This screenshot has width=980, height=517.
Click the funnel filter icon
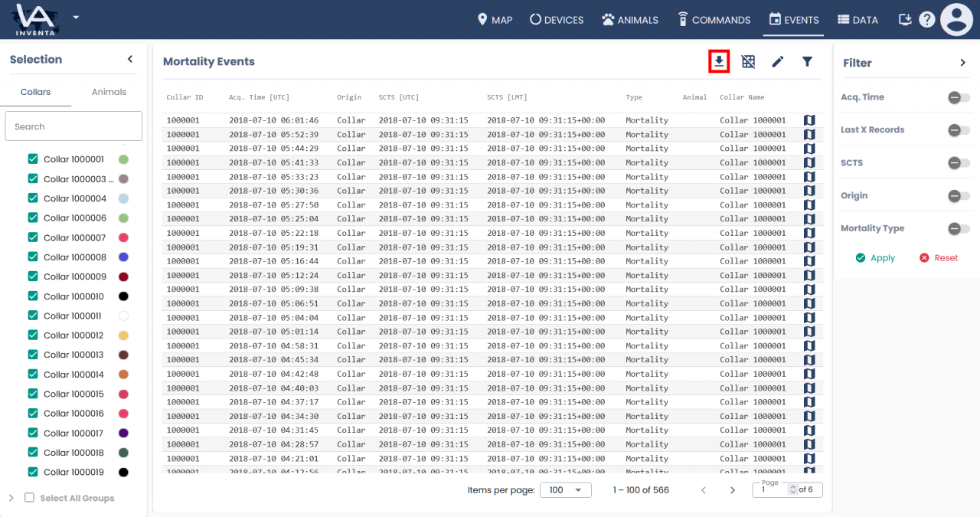(x=807, y=61)
